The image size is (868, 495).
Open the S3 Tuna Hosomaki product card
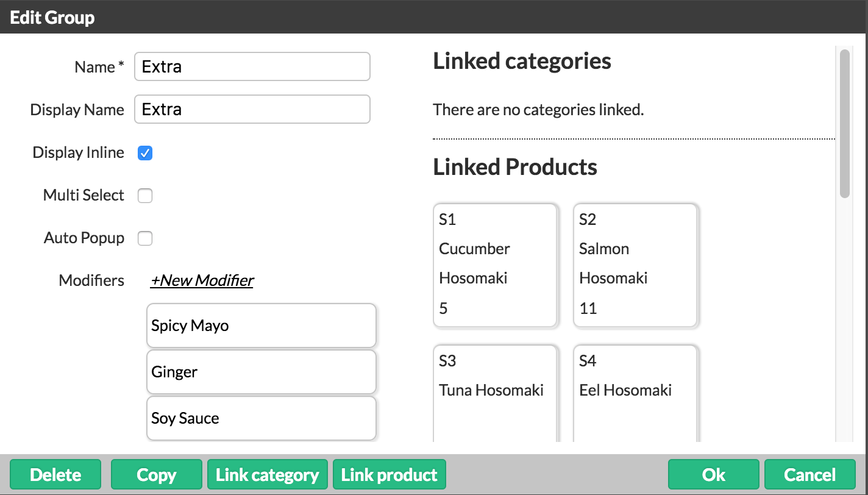coord(496,394)
